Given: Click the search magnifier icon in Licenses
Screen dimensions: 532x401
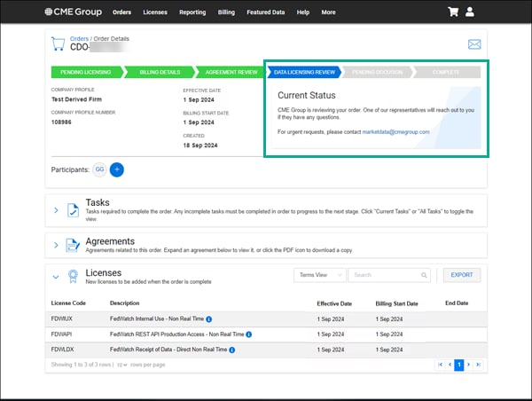Looking at the screenshot, I should [x=425, y=275].
